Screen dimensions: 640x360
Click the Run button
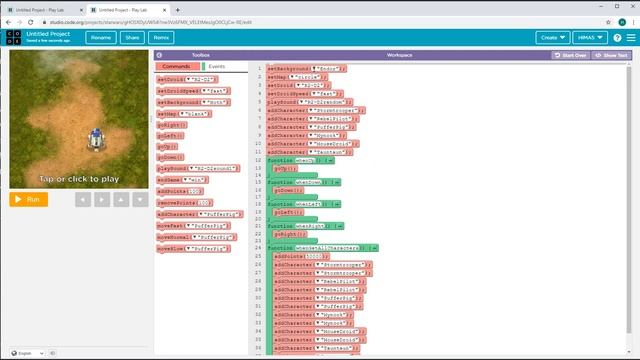pyautogui.click(x=29, y=200)
